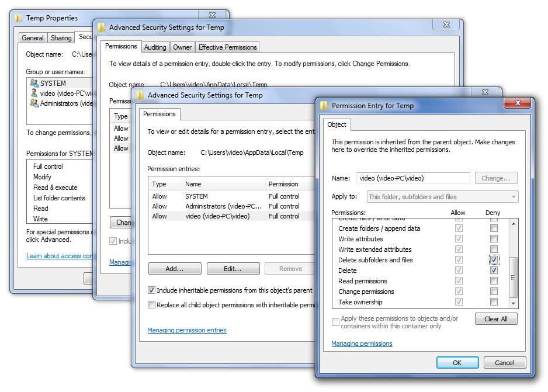Untick the Deny checkbox for Delete subfolders and files
The image size is (548, 392).
pyautogui.click(x=494, y=259)
